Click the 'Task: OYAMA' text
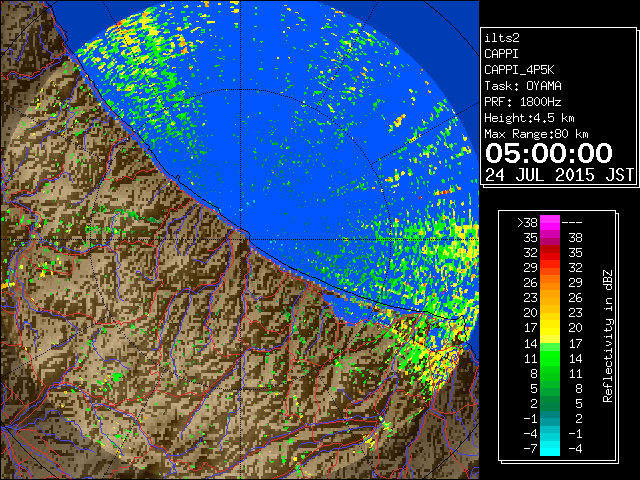640x480 pixels. [x=522, y=86]
